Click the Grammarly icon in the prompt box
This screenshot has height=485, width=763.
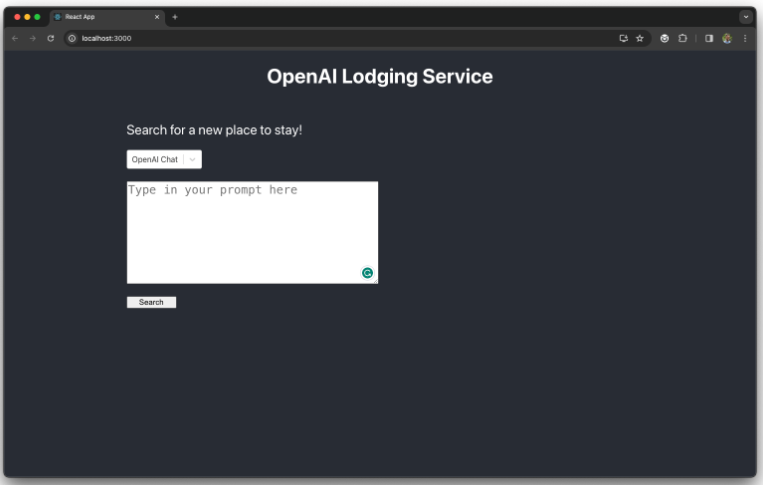click(x=367, y=273)
